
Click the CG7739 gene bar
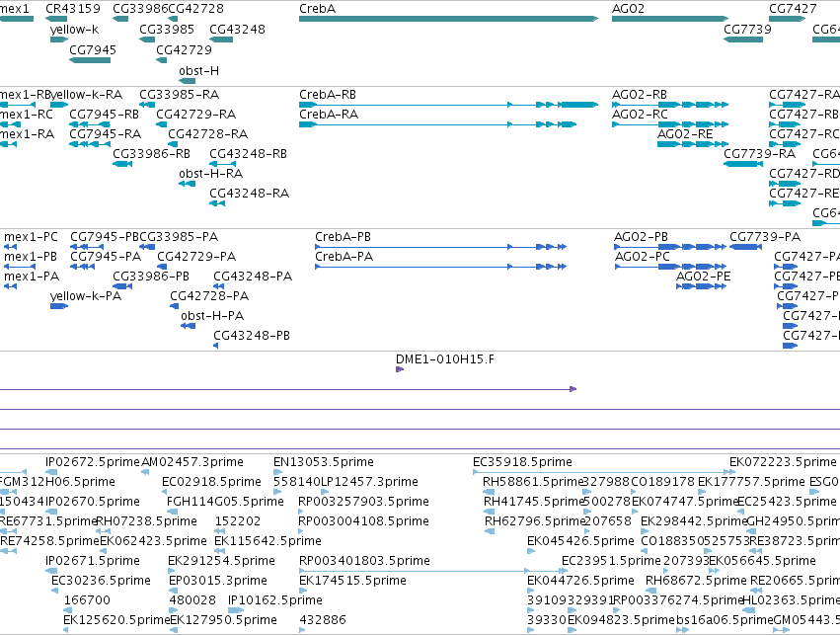743,40
